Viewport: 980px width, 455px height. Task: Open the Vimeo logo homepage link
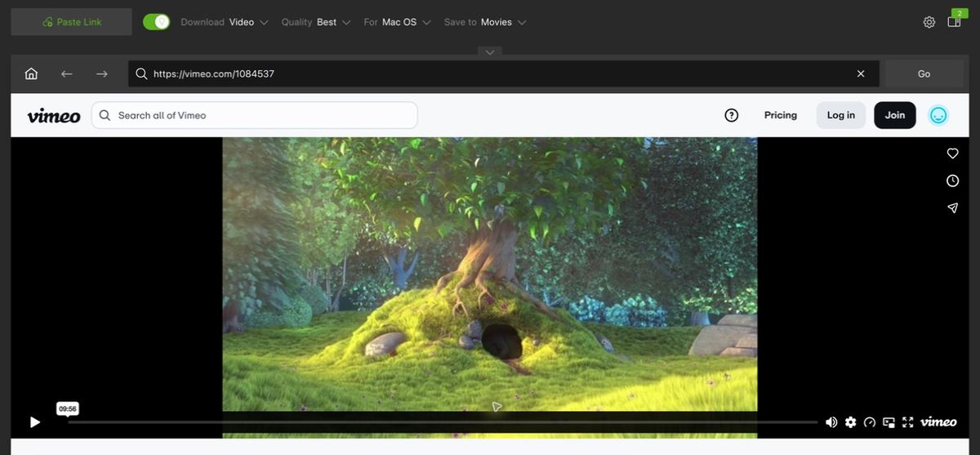(54, 115)
